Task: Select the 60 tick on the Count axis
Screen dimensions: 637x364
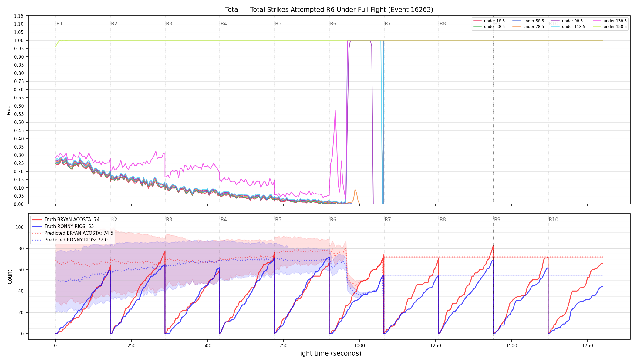Action: pyautogui.click(x=21, y=270)
